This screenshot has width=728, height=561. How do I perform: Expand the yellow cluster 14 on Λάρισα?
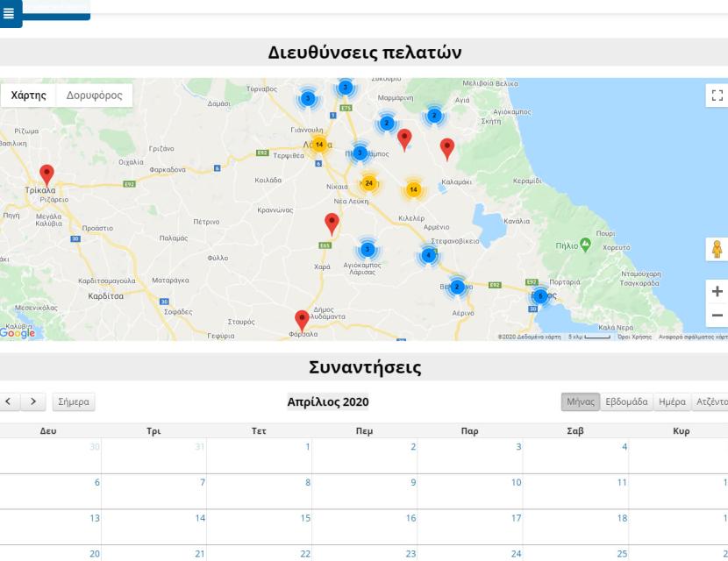319,145
